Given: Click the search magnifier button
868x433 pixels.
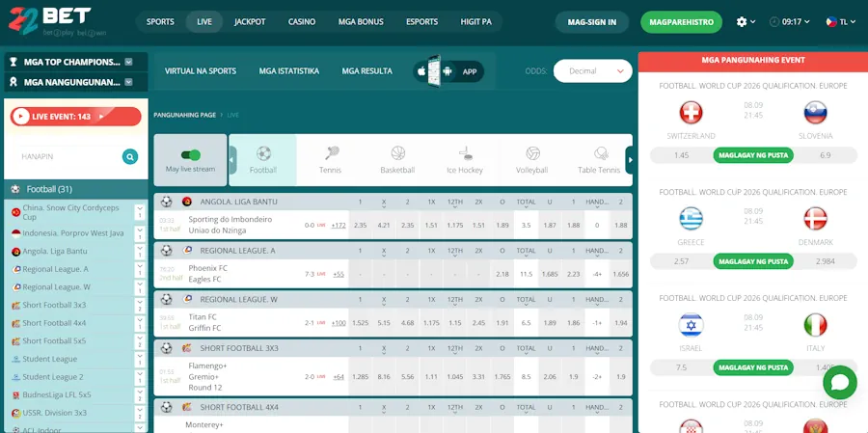Looking at the screenshot, I should pyautogui.click(x=130, y=156).
